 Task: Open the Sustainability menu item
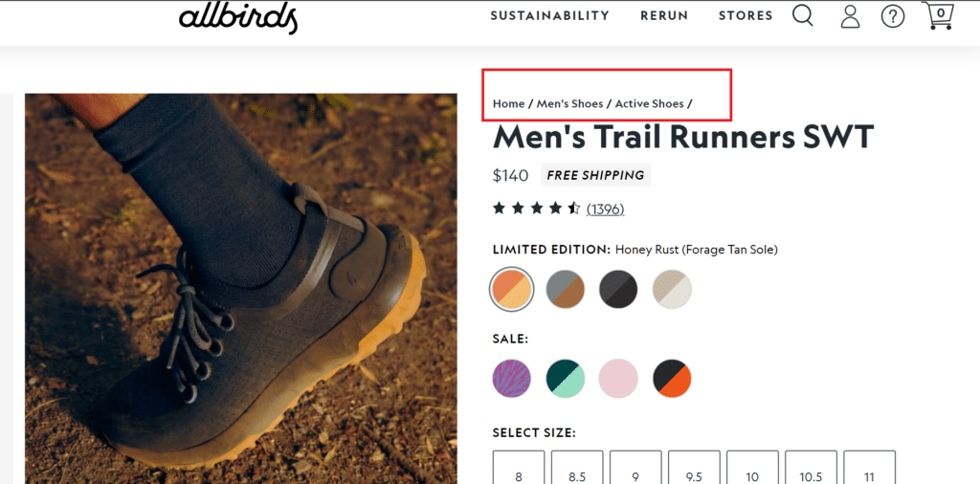coord(549,15)
